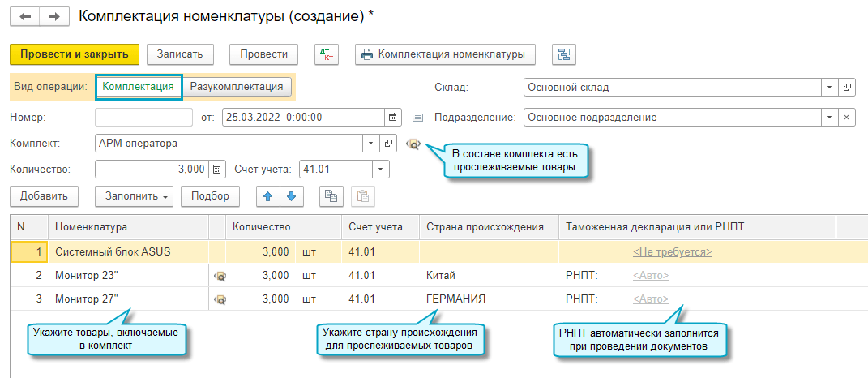Click the Номер input field
This screenshot has width=868, height=378.
pos(143,117)
